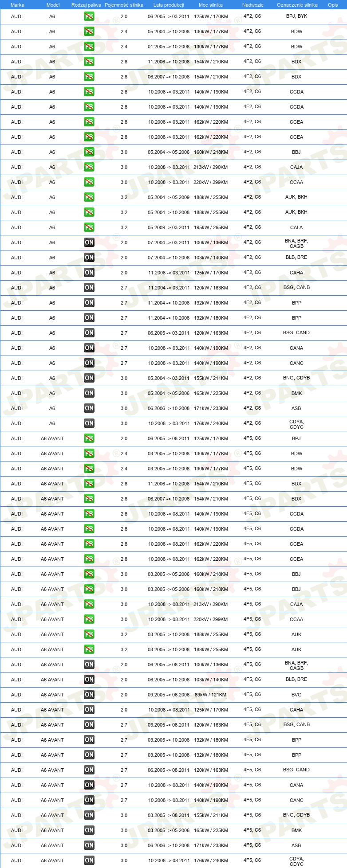Click the ON icon in the A6 CANC row

click(89, 363)
